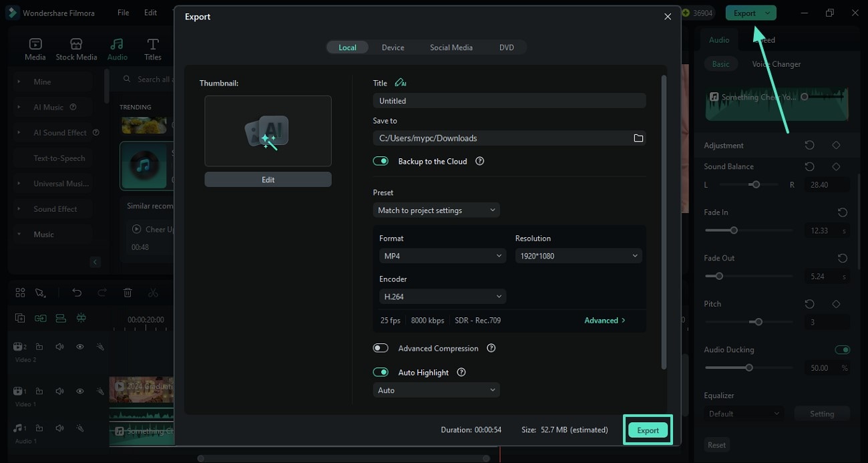This screenshot has height=463, width=868.
Task: Hide the Video 1 track eye
Action: (79, 391)
